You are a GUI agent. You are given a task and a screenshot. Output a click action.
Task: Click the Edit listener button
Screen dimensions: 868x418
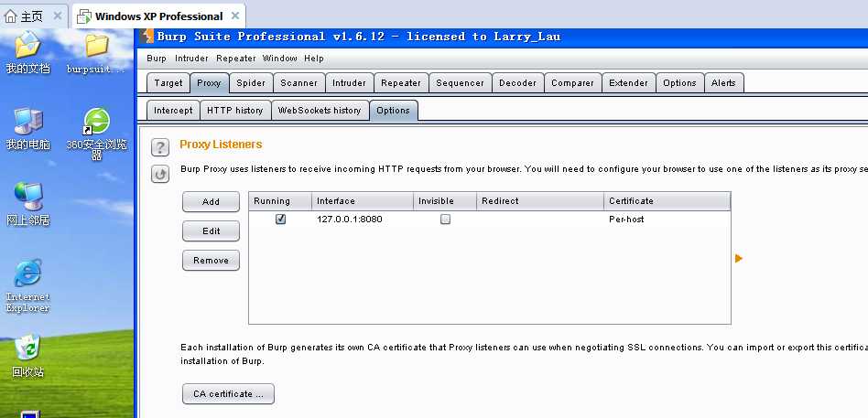(211, 231)
